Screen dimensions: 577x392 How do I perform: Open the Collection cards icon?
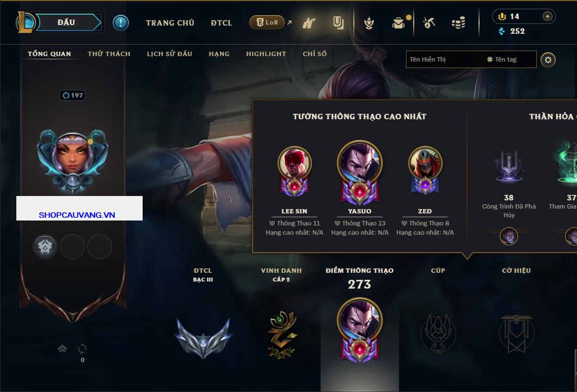click(x=338, y=23)
